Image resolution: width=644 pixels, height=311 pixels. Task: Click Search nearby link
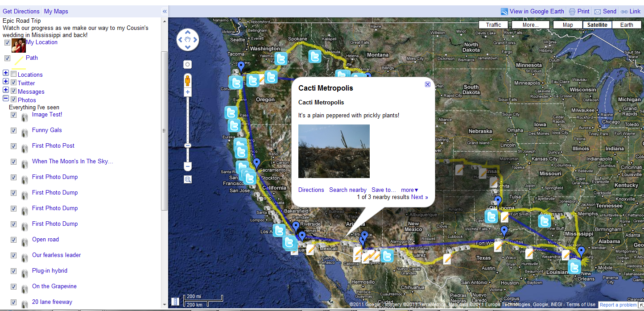pos(348,190)
